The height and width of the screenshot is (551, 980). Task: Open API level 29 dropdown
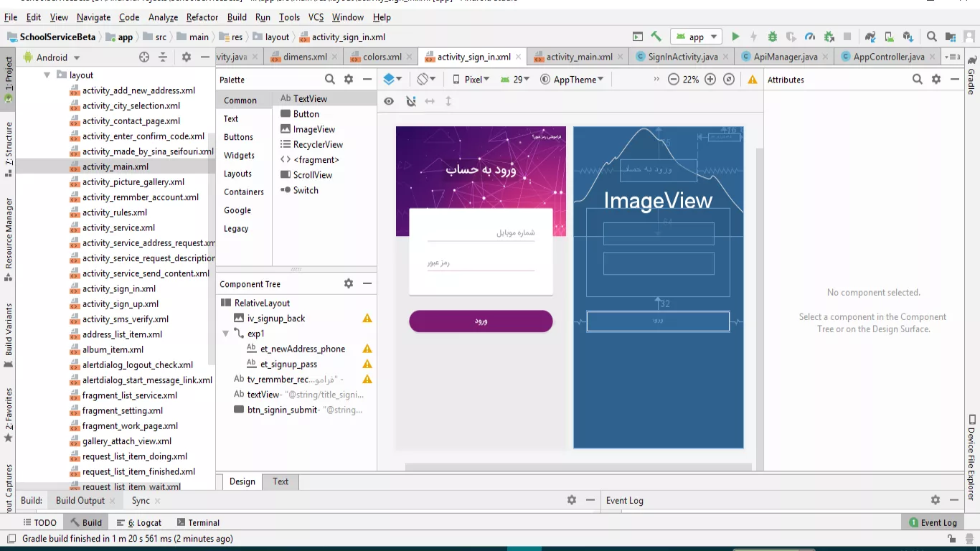click(x=515, y=80)
